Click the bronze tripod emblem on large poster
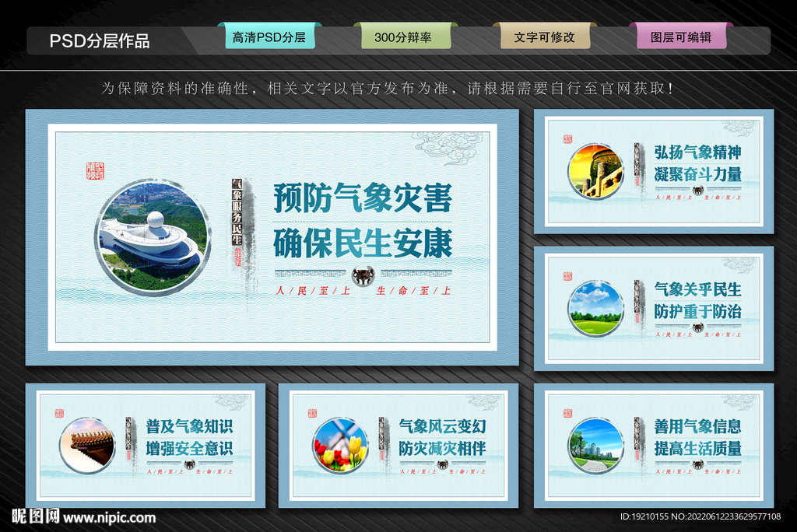797x532 pixels. coord(363,276)
